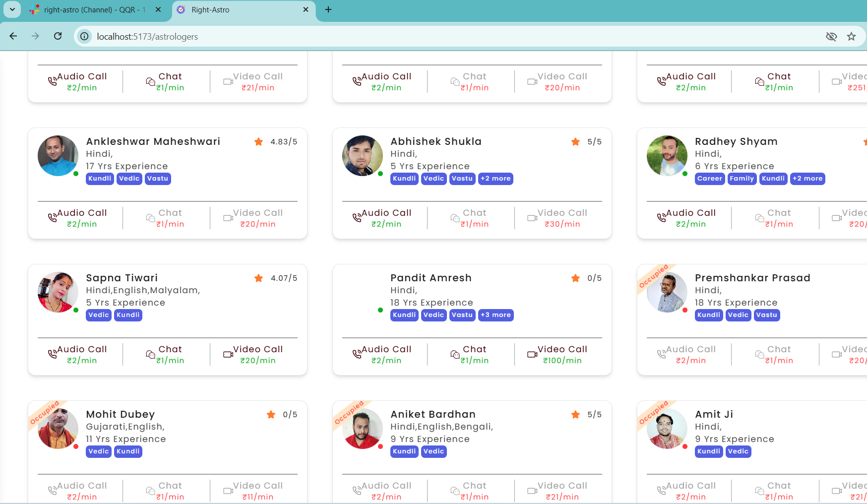Click the browser reload page icon

click(x=58, y=36)
